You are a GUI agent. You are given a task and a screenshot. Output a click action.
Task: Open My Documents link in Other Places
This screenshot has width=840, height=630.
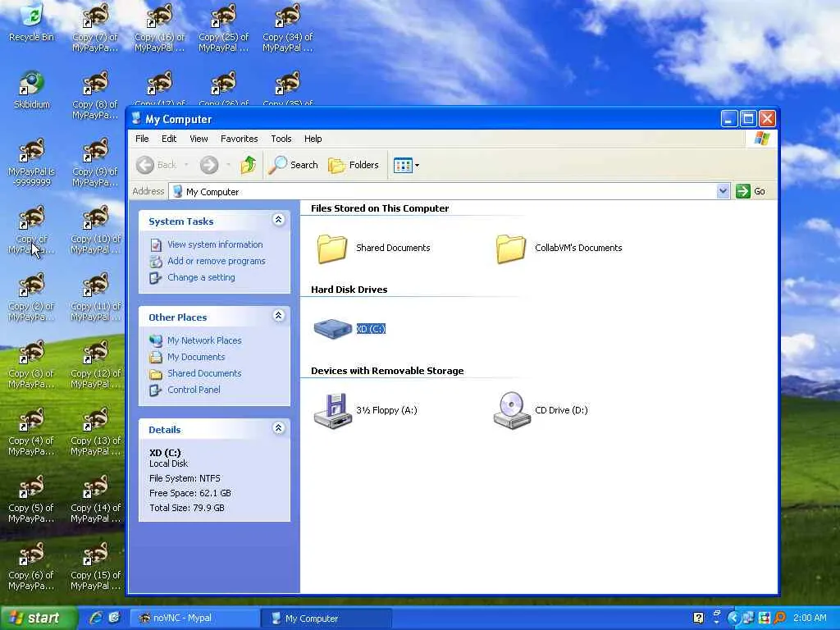click(195, 357)
